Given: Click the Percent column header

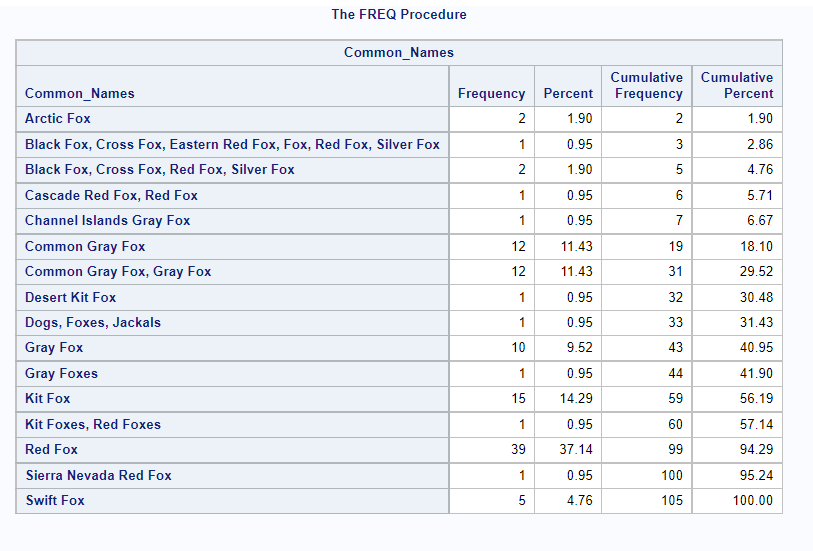Looking at the screenshot, I should click(568, 94).
